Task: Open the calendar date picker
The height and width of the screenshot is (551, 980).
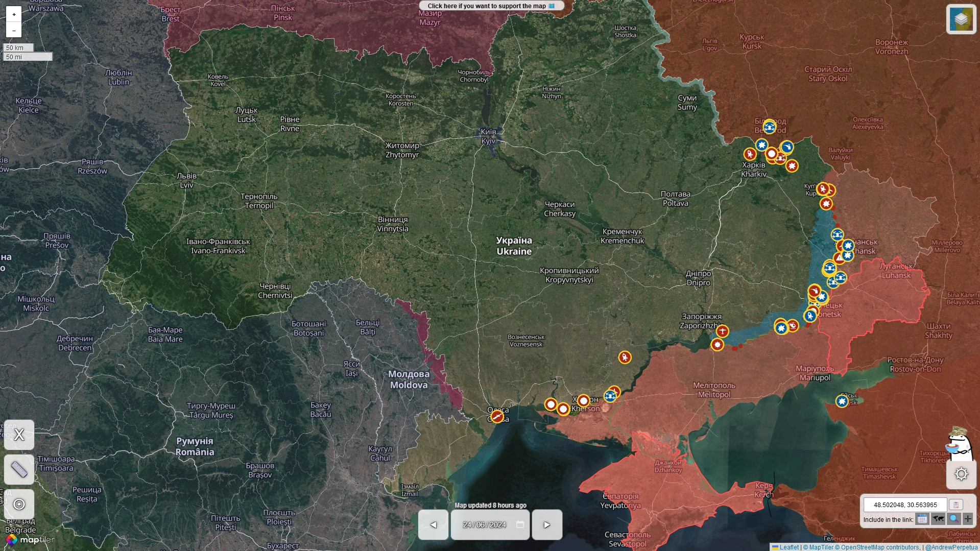Action: (x=520, y=524)
